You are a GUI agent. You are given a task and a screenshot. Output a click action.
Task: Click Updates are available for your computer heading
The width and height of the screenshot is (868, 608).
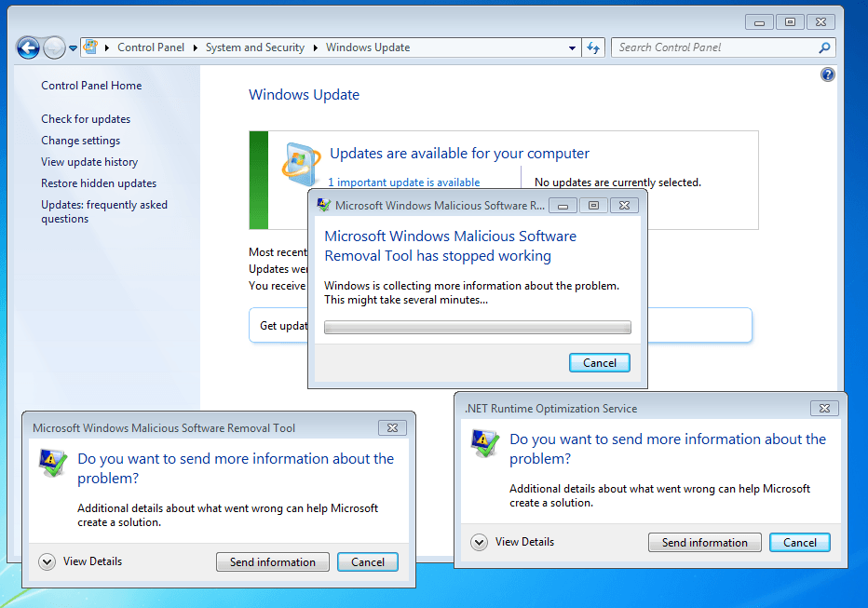459,154
